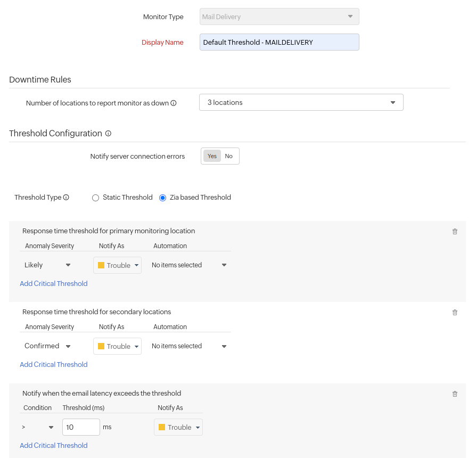476x458 pixels.
Task: Select Static Threshold radio button
Action: 96,198
